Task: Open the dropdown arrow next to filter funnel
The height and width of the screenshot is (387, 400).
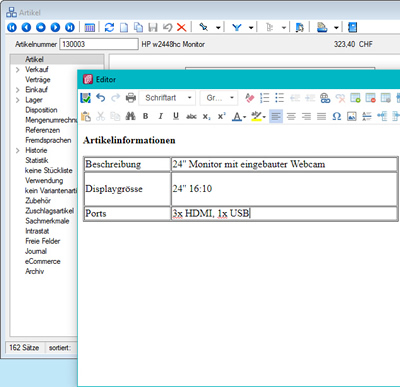Action: click(x=251, y=28)
